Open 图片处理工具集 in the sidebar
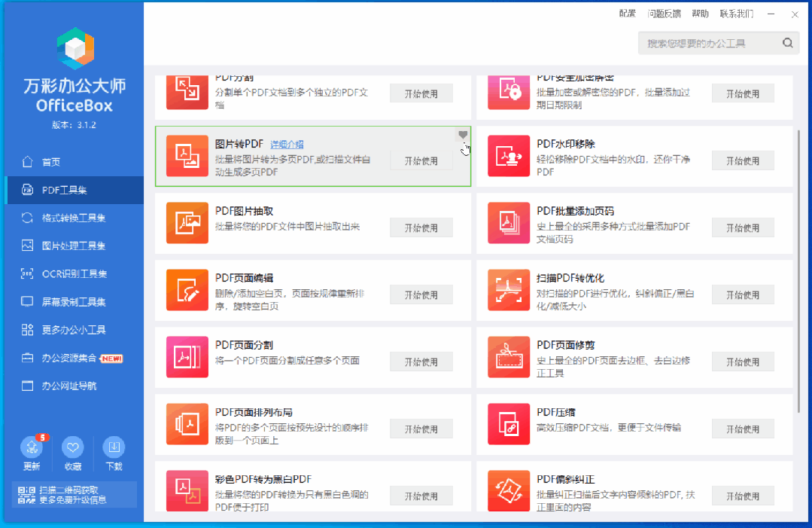This screenshot has width=812, height=528. pyautogui.click(x=74, y=246)
